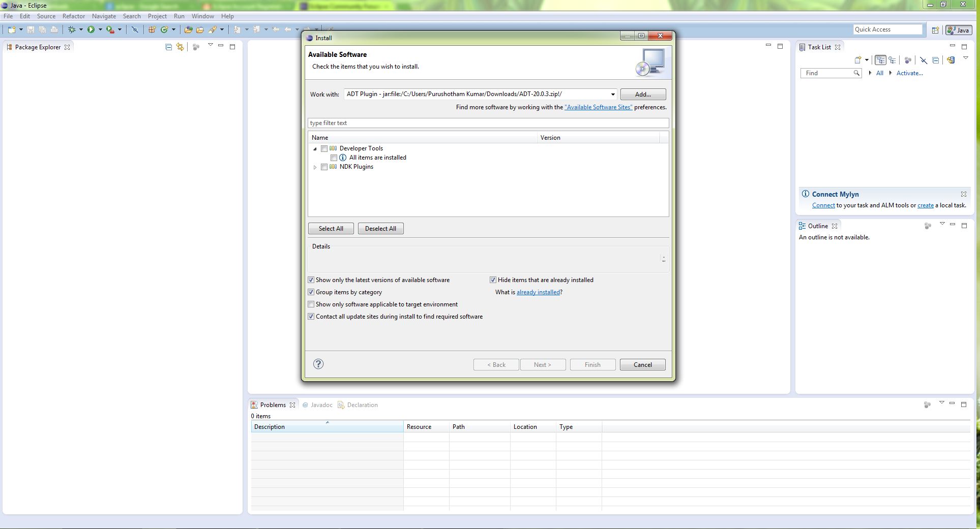The height and width of the screenshot is (529, 980).
Task: Click the Open Perspective icon
Action: (935, 30)
